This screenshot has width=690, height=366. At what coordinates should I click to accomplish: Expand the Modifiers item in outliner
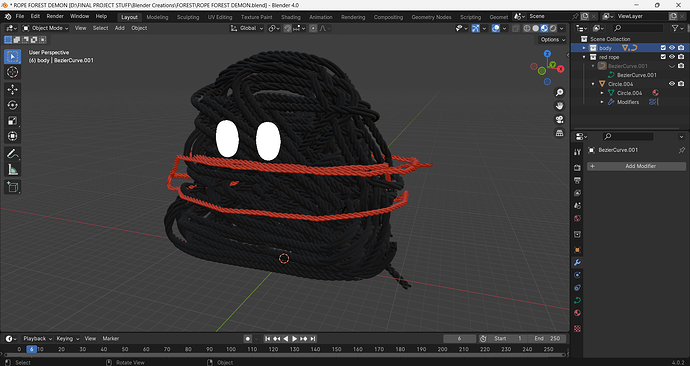[602, 102]
